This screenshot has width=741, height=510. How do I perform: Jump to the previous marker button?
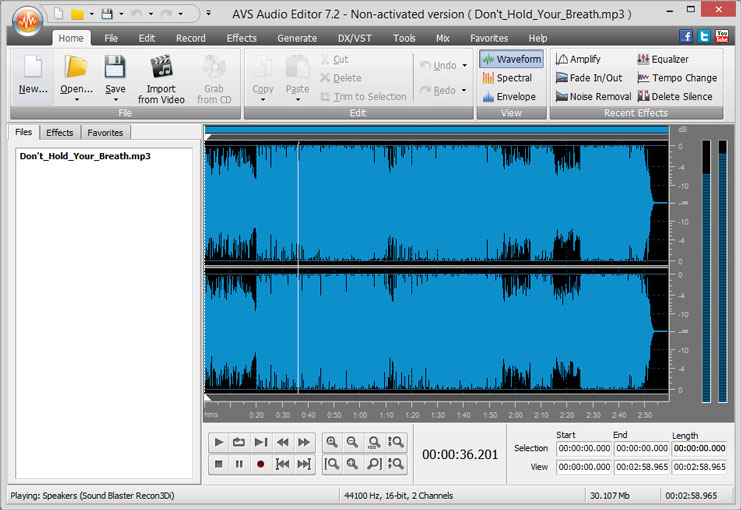coord(282,464)
